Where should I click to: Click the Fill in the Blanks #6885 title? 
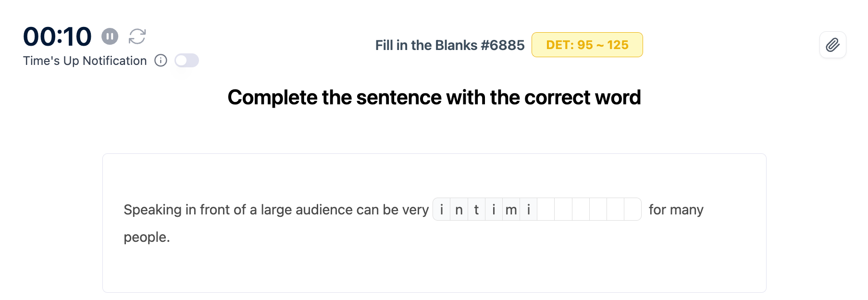449,45
